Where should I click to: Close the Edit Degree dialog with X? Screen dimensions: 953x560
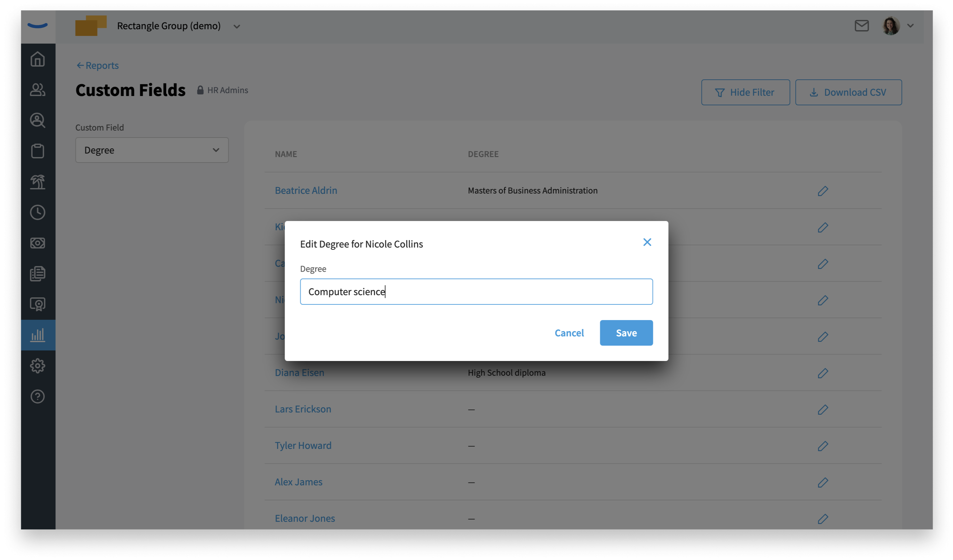coord(647,242)
